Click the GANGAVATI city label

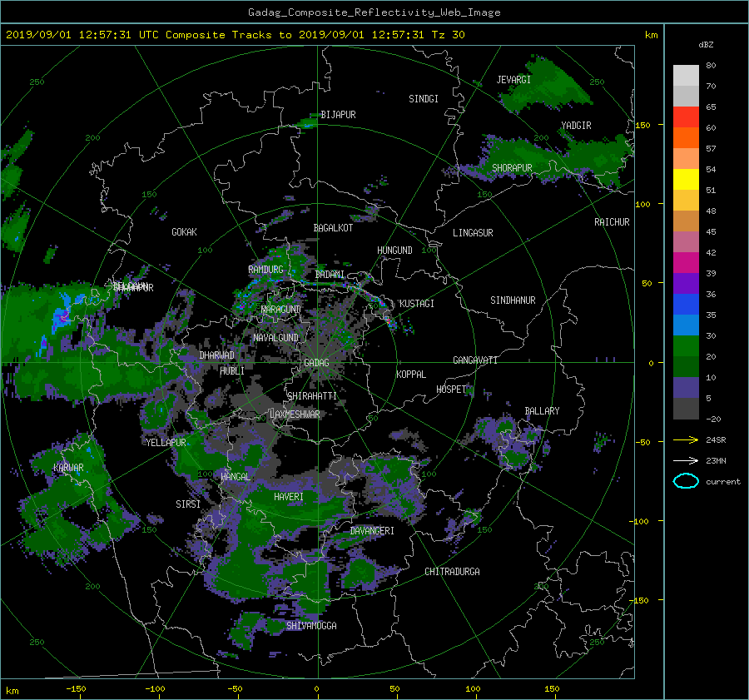(475, 360)
